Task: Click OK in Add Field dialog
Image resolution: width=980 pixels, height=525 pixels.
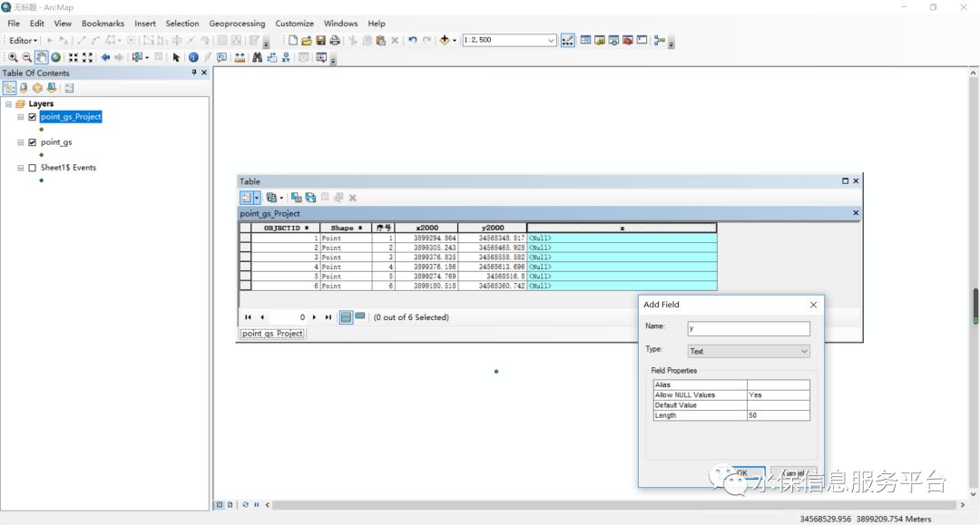Action: coord(742,472)
